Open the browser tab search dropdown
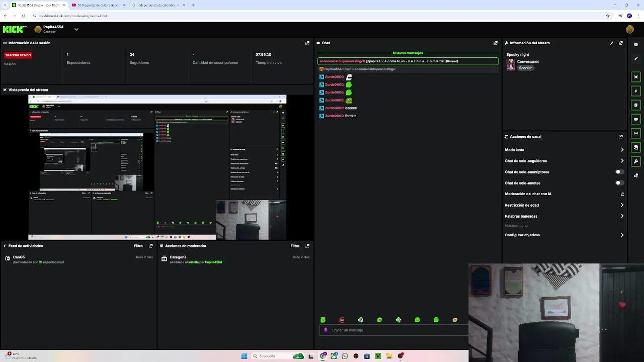Screen dimensions: 644x362 click(x=5, y=5)
